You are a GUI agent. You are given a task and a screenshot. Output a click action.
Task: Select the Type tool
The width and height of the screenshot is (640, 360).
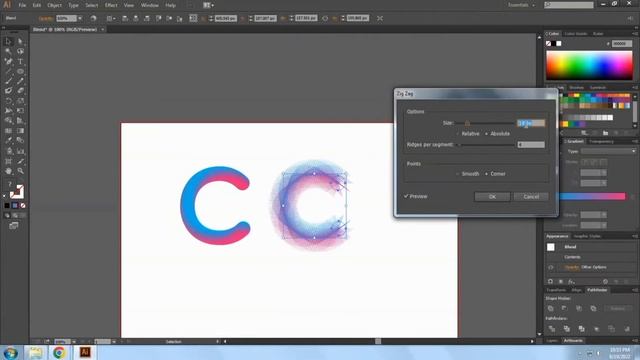coord(20,62)
